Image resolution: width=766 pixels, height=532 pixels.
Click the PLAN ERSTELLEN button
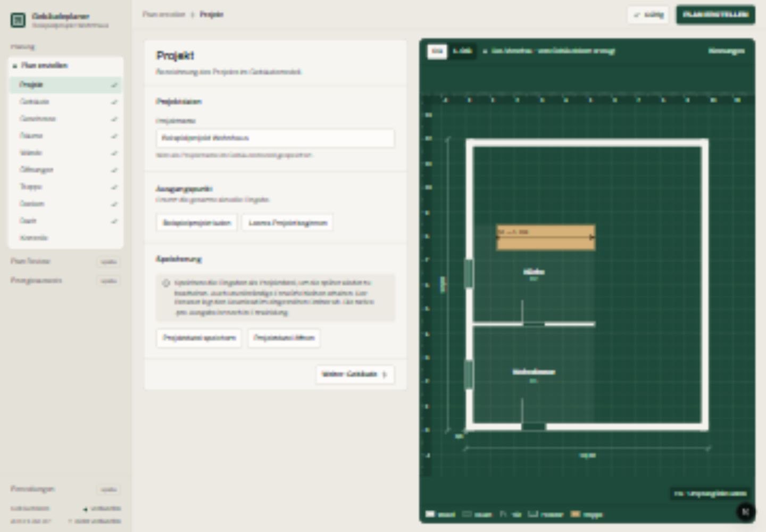pyautogui.click(x=715, y=15)
